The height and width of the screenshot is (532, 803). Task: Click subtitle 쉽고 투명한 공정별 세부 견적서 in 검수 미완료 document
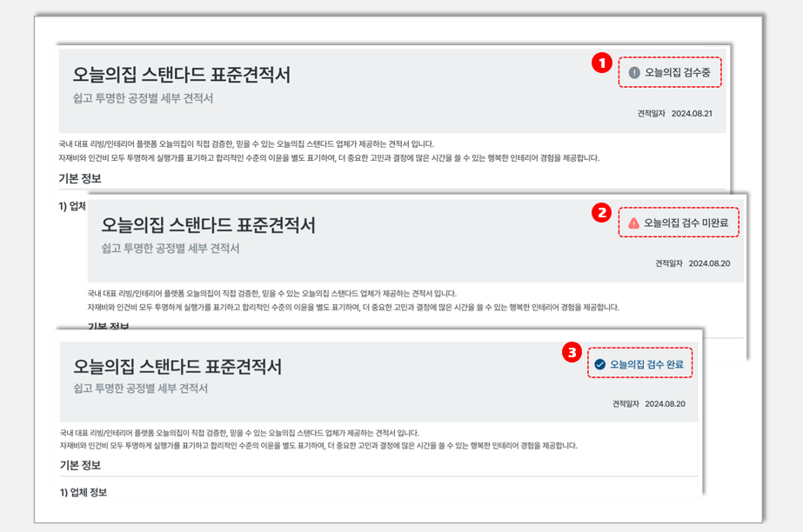[x=171, y=249]
